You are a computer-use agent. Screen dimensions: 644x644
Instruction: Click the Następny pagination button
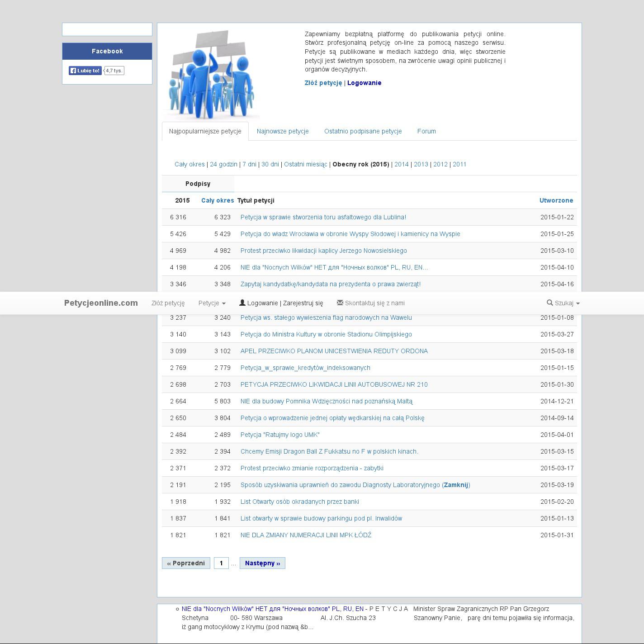pyautogui.click(x=262, y=563)
